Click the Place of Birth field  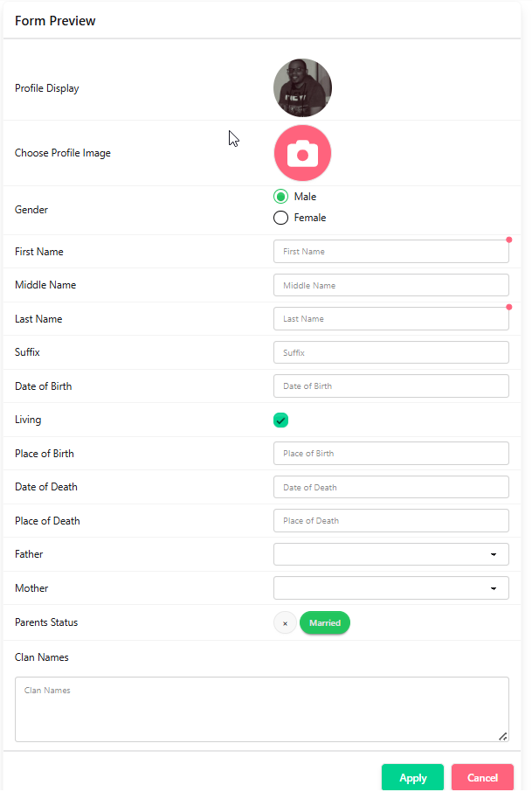[x=391, y=453]
